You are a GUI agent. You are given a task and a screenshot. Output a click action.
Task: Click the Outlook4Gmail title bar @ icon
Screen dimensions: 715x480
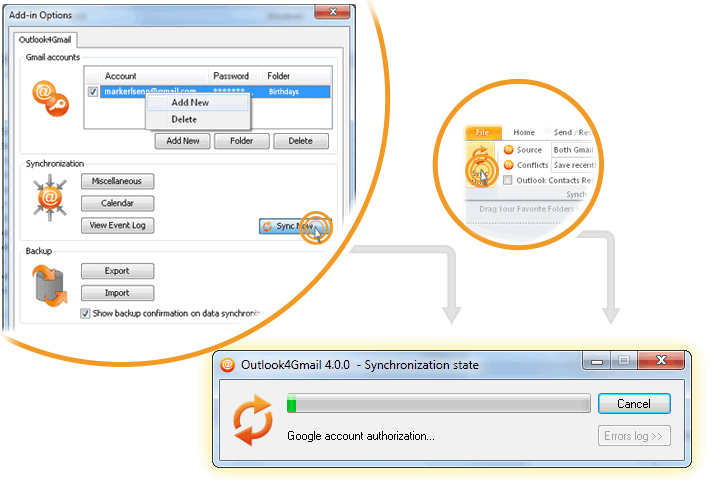pyautogui.click(x=227, y=365)
